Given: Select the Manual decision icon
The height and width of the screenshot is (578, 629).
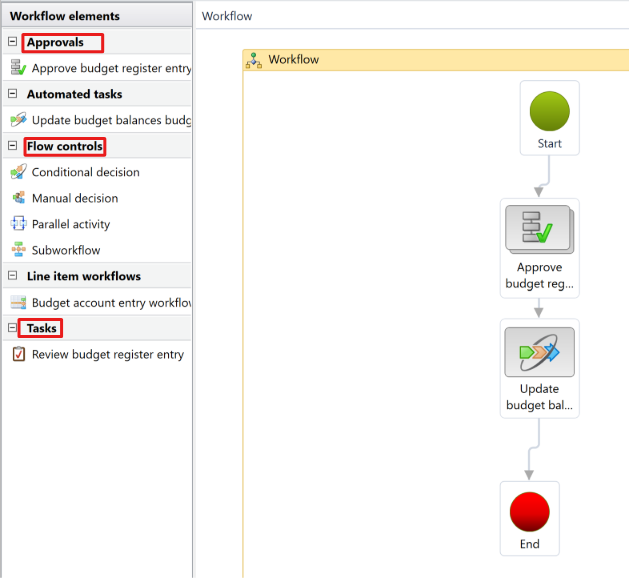Looking at the screenshot, I should click(18, 198).
